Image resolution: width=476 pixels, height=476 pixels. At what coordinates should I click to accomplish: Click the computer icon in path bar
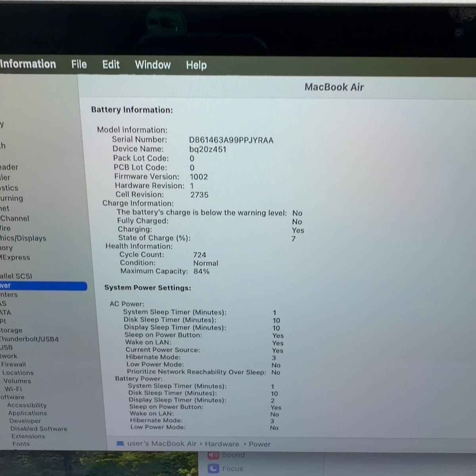pos(120,443)
